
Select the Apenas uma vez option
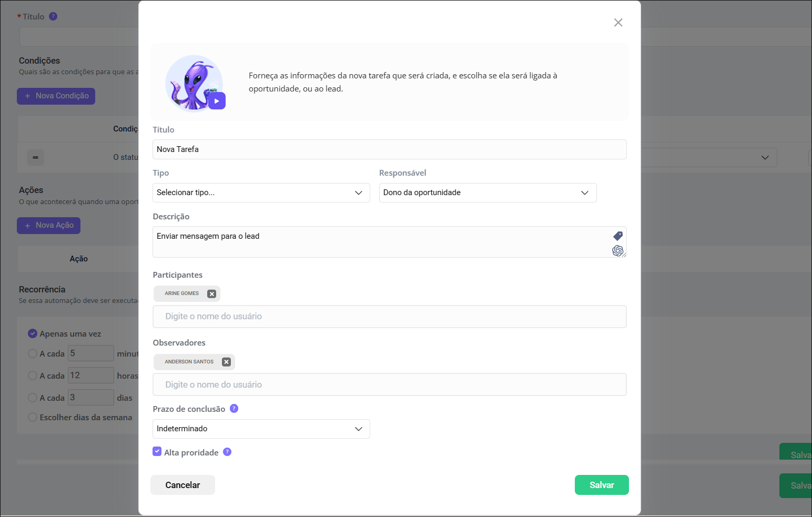[x=33, y=333]
